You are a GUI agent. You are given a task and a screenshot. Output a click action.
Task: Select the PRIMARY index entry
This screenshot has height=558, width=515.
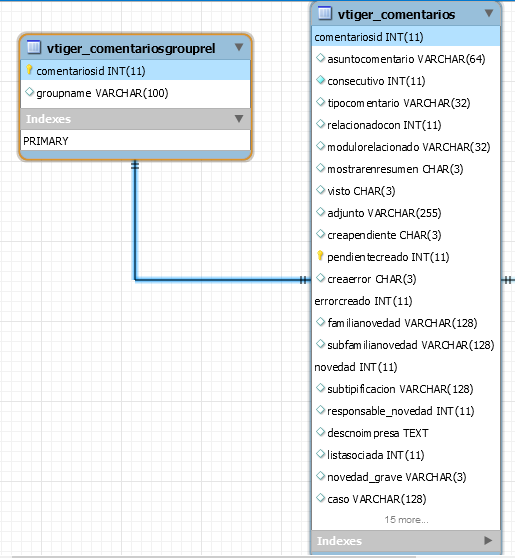tap(135, 141)
